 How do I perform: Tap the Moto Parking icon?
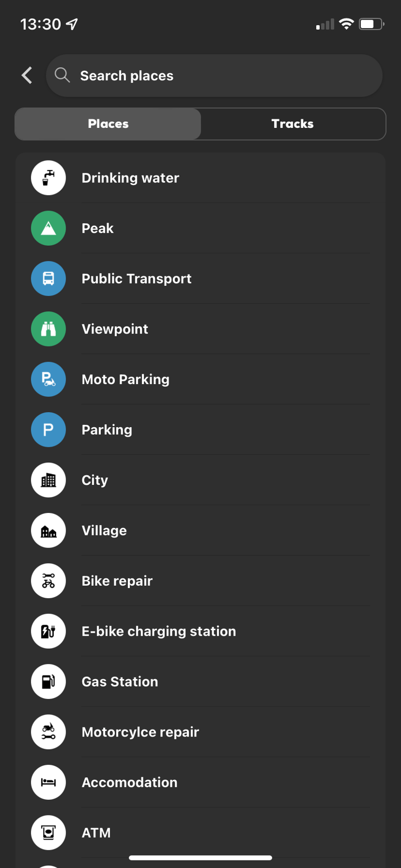tap(48, 380)
